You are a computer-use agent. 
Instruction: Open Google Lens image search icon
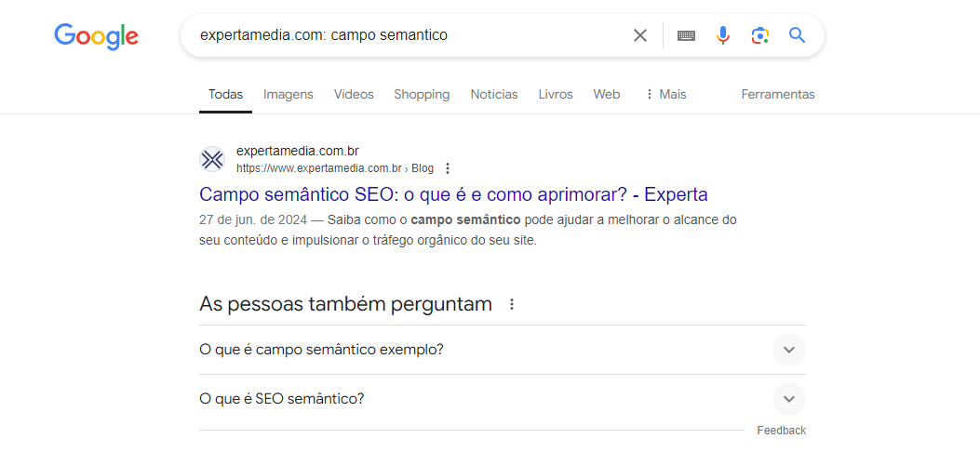tap(760, 35)
